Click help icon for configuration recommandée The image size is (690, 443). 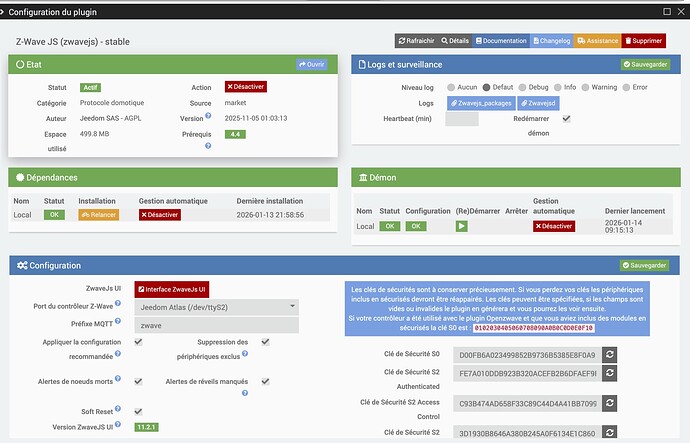point(118,354)
